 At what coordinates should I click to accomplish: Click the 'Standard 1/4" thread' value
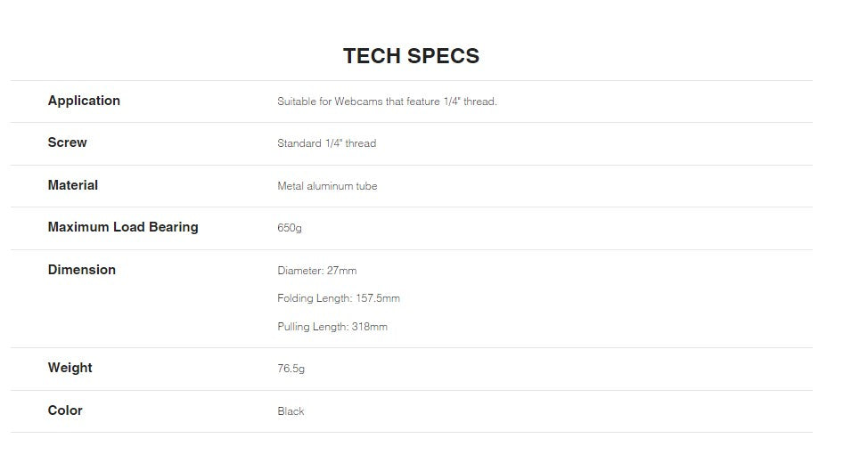pos(326,143)
